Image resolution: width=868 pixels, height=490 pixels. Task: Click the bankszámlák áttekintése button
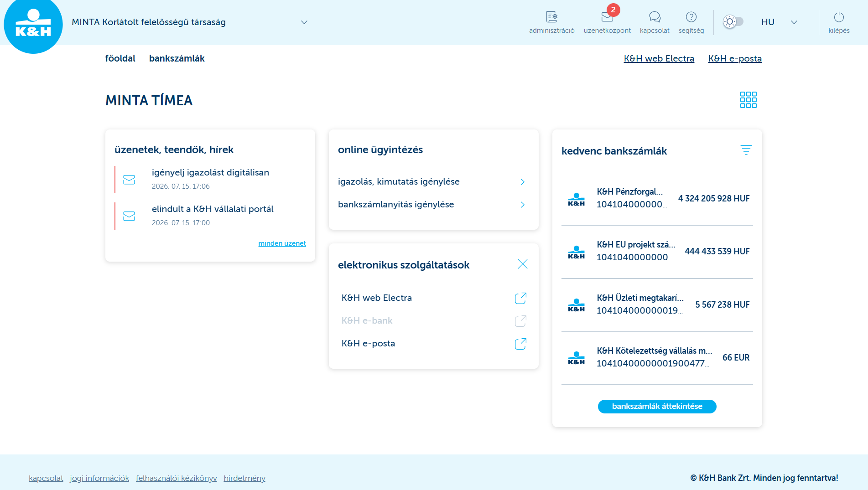click(657, 407)
